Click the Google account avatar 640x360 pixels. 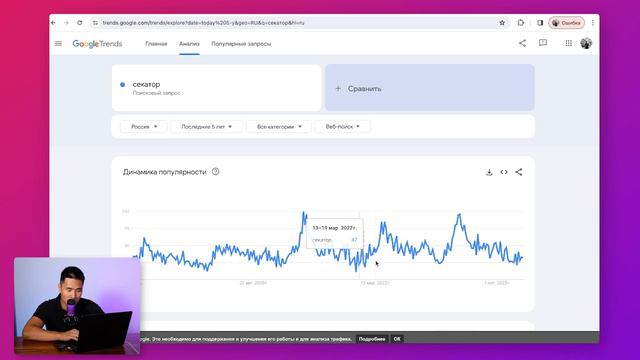(586, 43)
